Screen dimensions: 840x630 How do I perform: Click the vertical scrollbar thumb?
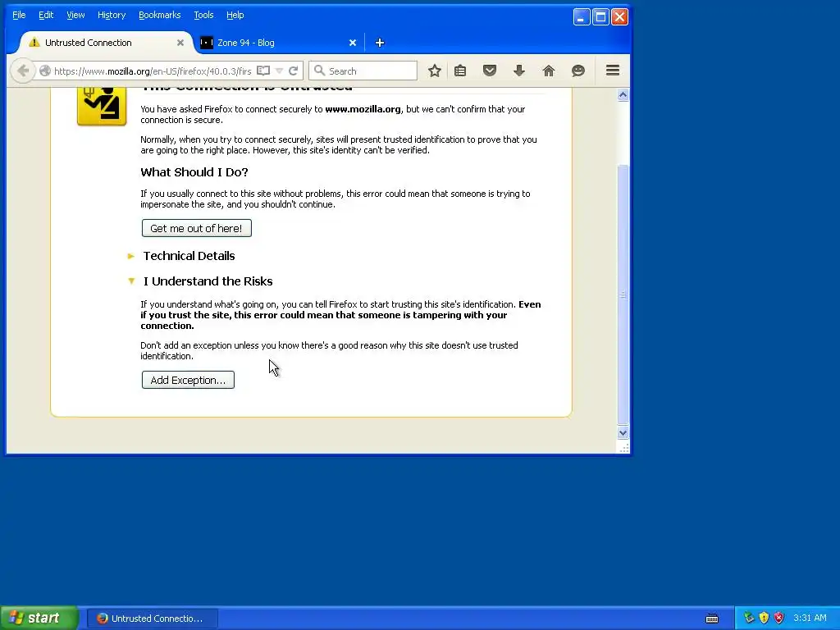(623, 294)
